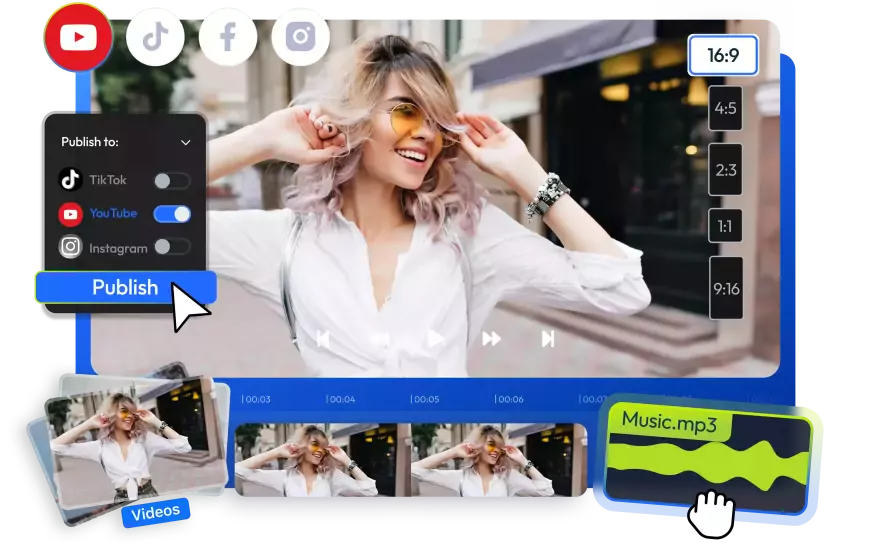Click the 00:05 timeline marker
This screenshot has height=545, width=871.
425,399
